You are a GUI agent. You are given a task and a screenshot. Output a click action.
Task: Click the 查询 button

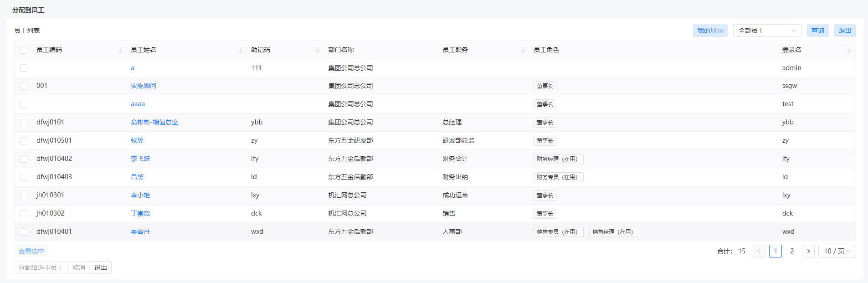click(x=818, y=31)
